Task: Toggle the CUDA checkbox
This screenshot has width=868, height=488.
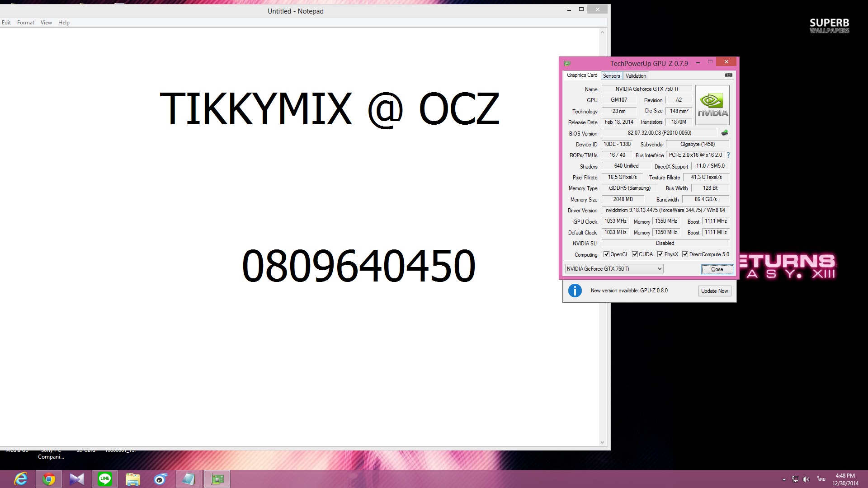Action: 635,254
